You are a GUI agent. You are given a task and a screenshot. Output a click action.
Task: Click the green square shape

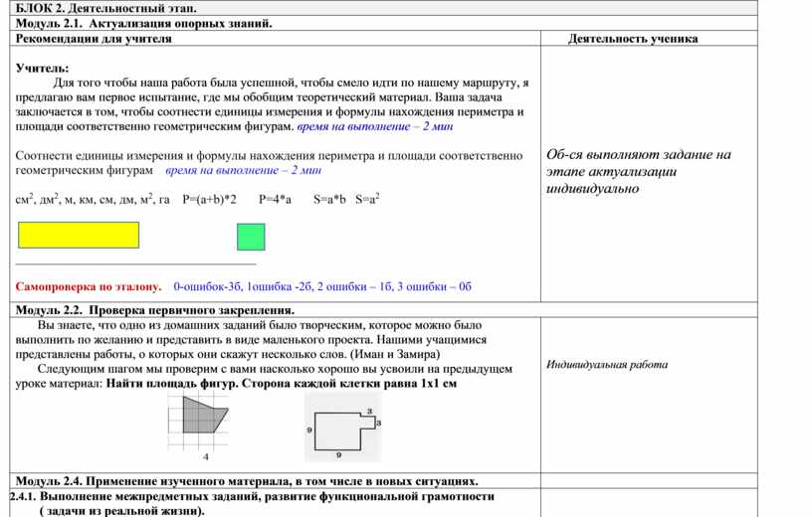click(251, 237)
